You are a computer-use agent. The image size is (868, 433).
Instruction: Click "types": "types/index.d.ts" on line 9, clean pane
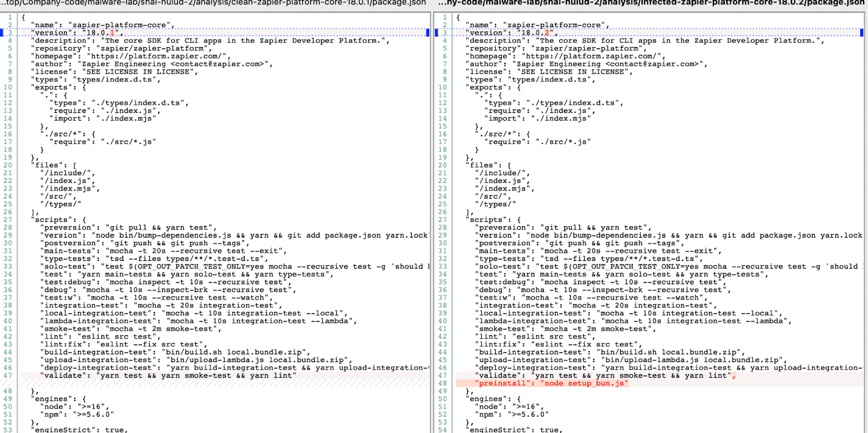(x=95, y=80)
